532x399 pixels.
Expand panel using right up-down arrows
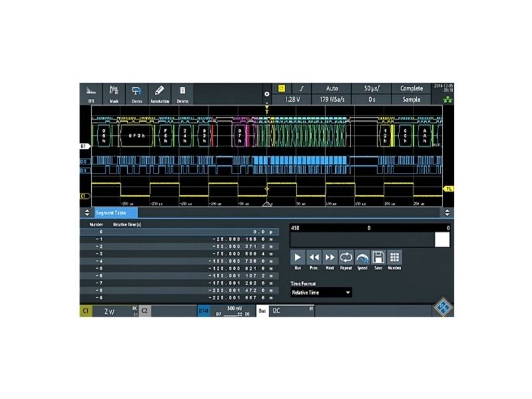pyautogui.click(x=447, y=213)
